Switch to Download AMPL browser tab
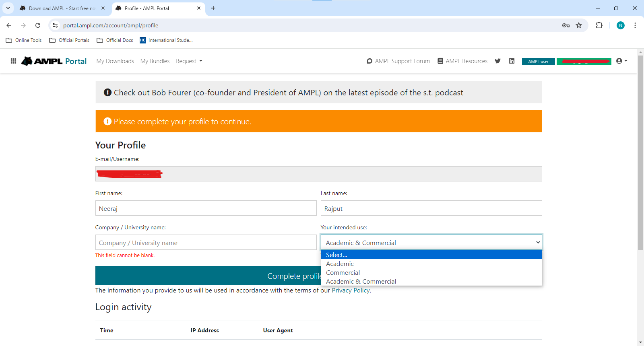 62,8
